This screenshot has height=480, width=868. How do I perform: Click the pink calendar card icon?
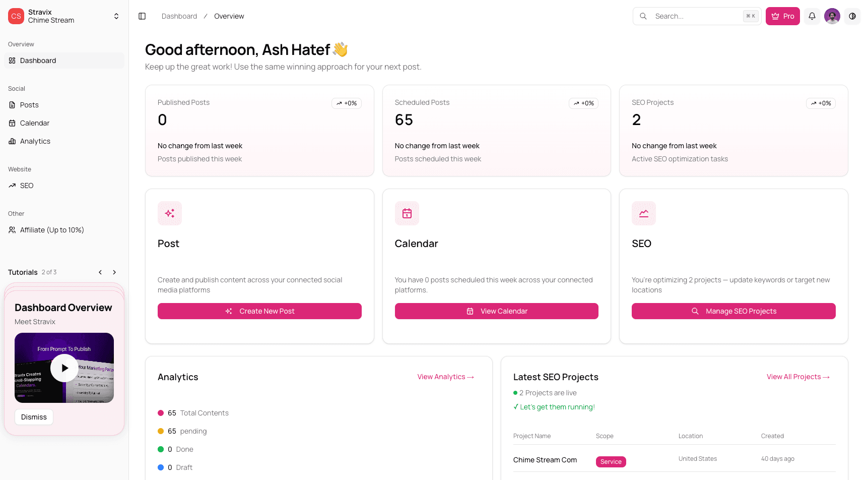407,213
